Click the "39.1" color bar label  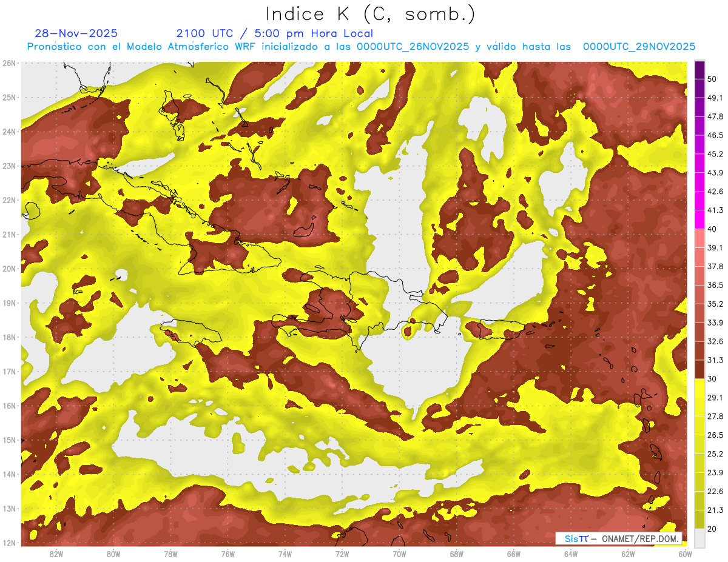tap(715, 247)
